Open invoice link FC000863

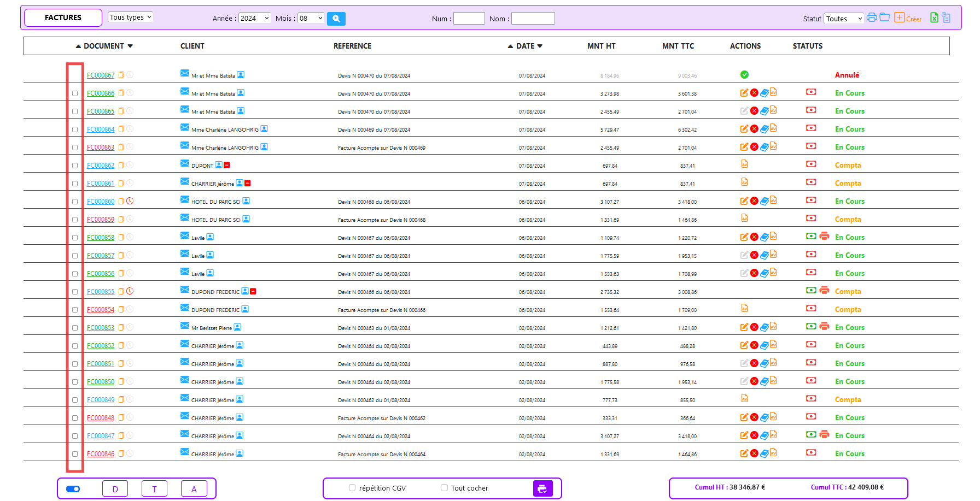click(101, 148)
